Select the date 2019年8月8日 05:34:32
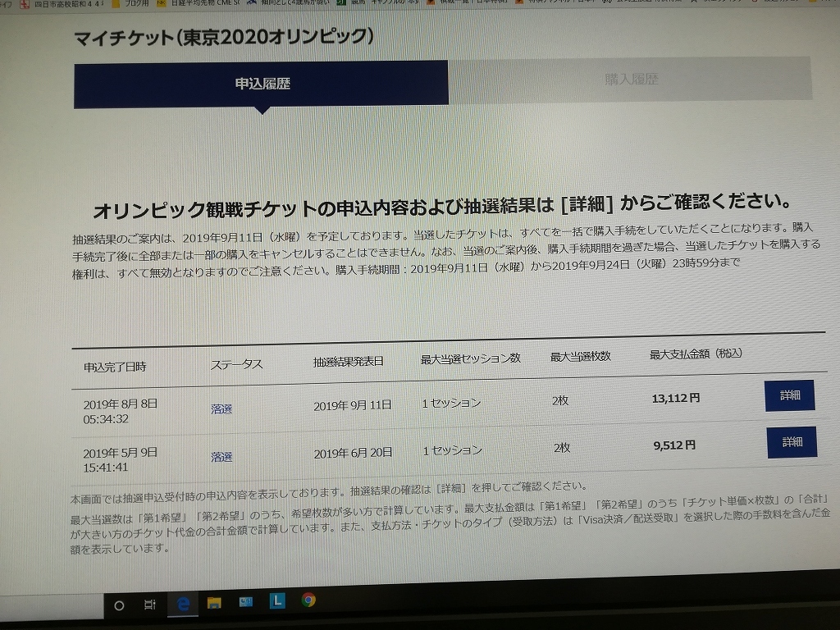Image resolution: width=840 pixels, height=630 pixels. [120, 412]
